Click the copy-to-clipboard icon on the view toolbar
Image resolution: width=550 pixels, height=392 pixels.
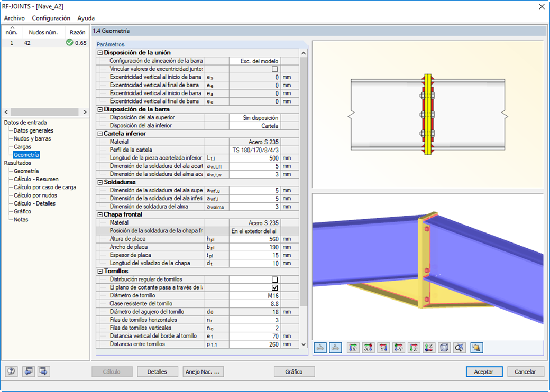[x=475, y=348]
